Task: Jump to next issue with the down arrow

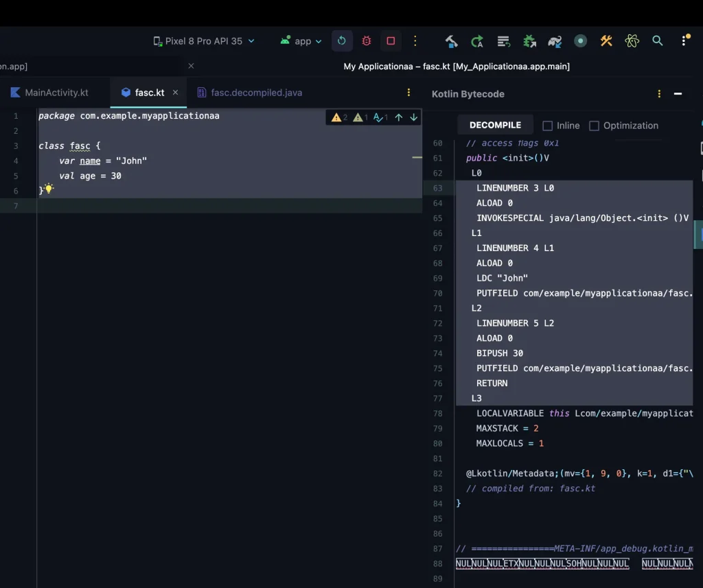Action: [413, 117]
